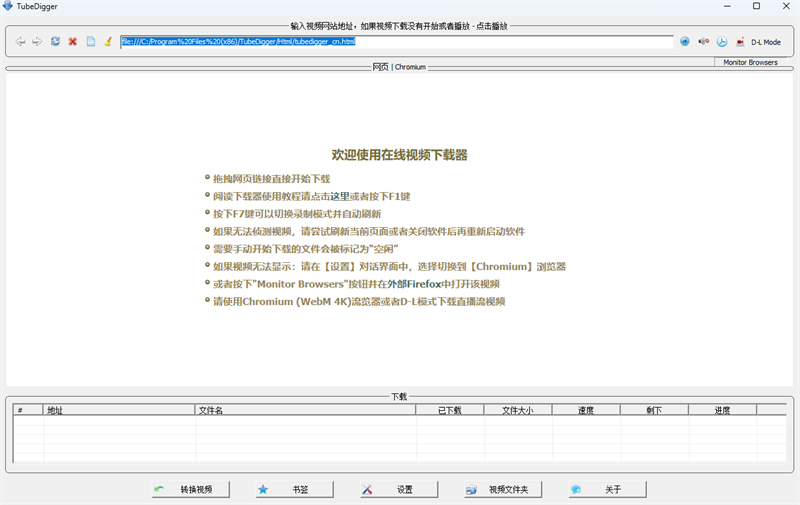
Task: Click the browser forward arrow icon
Action: pos(37,42)
